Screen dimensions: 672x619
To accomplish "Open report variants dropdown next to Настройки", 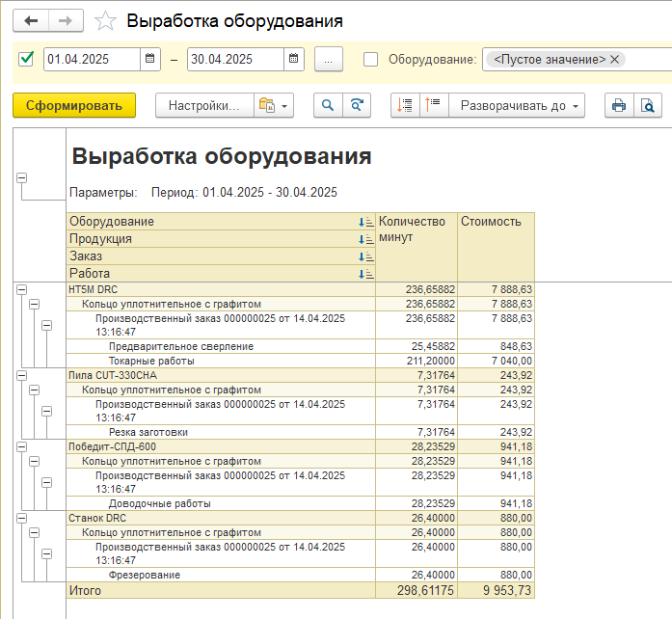I will [274, 105].
